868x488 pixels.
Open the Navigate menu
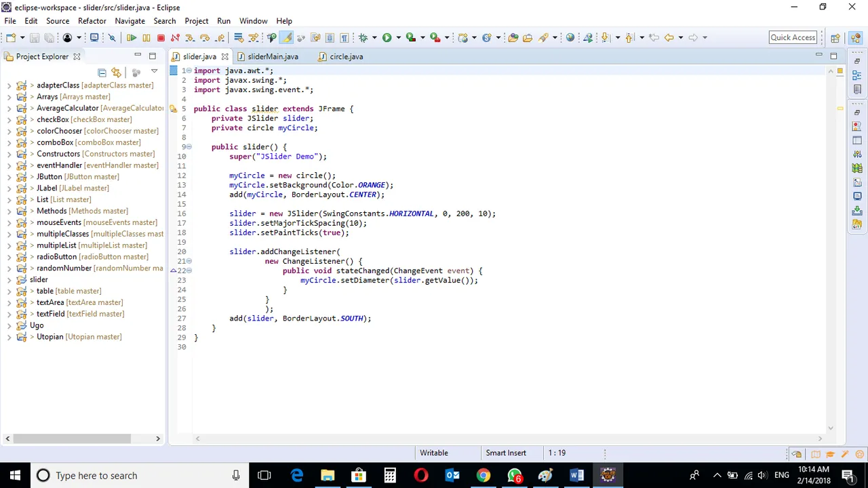coord(130,21)
